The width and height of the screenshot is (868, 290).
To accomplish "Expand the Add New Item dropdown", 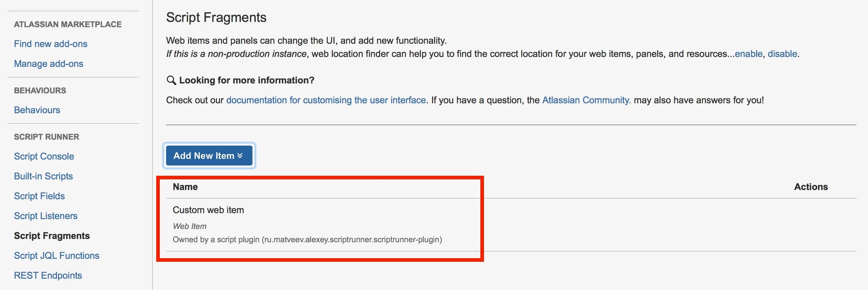I will click(209, 155).
